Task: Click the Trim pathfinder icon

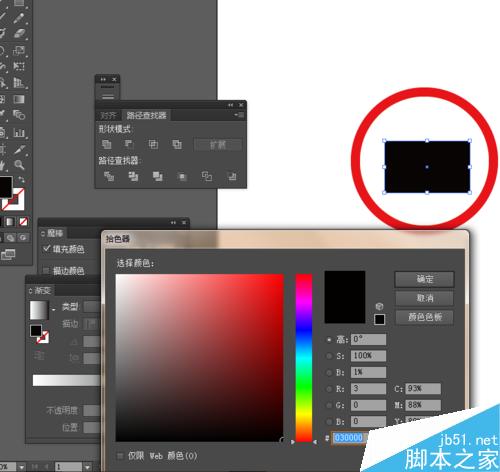Action: coord(133,176)
